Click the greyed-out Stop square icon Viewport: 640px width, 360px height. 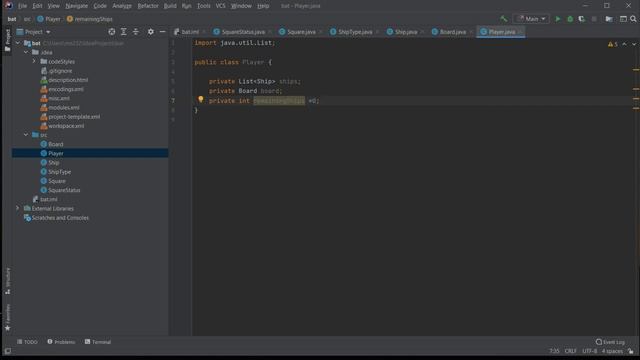point(594,19)
